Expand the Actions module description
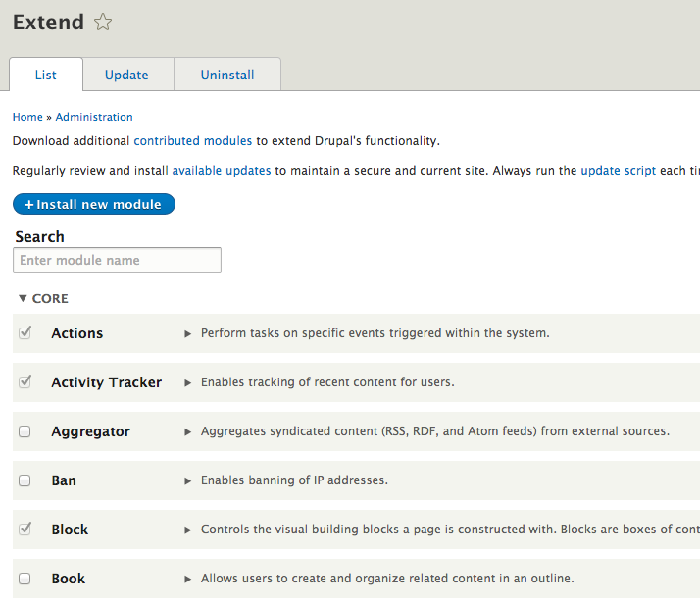The height and width of the screenshot is (606, 700). (x=188, y=334)
